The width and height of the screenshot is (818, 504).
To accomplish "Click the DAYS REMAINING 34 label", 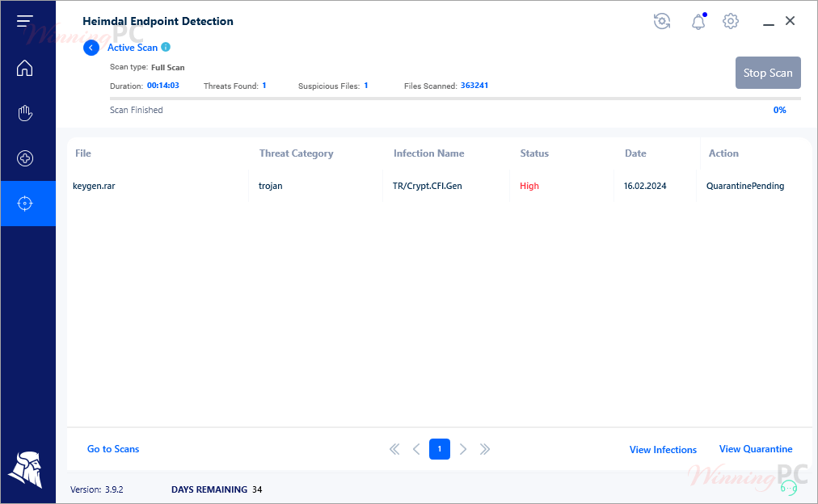I will tap(217, 489).
